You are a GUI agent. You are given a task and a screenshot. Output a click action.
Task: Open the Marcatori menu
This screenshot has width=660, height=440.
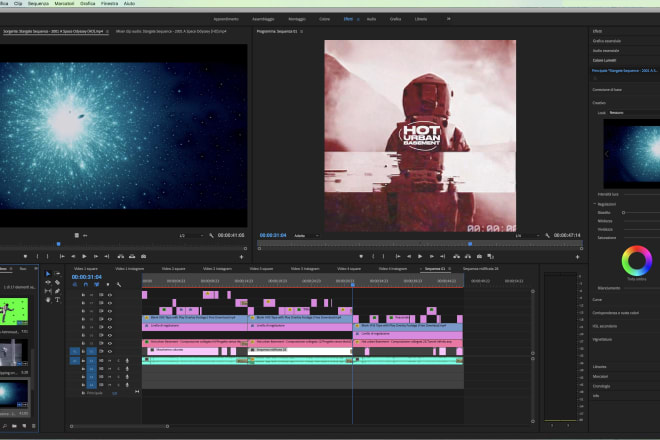[x=64, y=3]
